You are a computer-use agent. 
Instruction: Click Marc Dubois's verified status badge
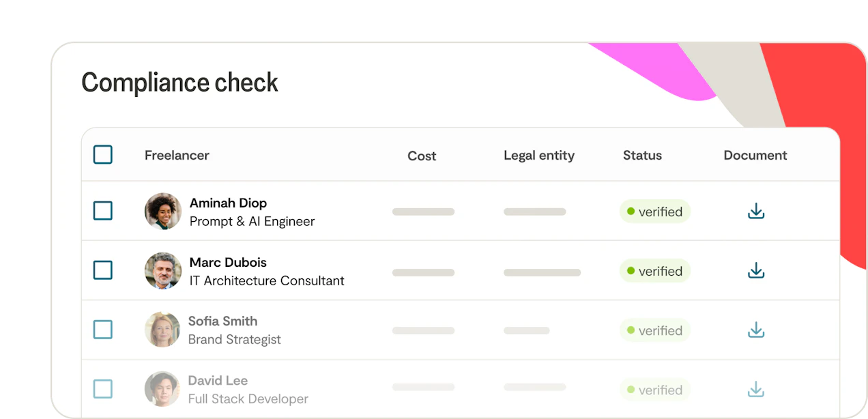pyautogui.click(x=655, y=271)
